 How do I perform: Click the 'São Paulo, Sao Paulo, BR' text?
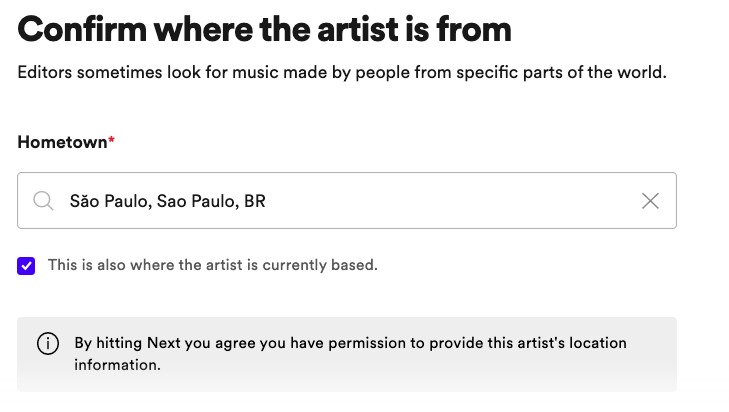(167, 201)
